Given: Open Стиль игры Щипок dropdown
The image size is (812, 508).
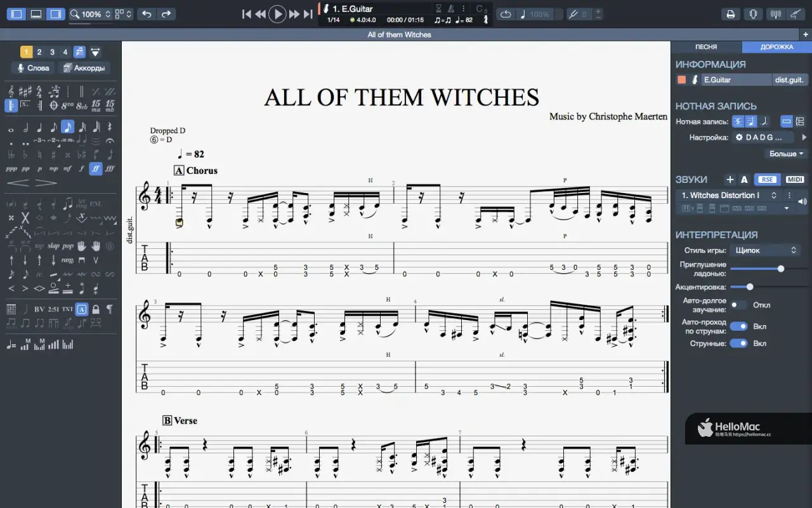Looking at the screenshot, I should 765,250.
